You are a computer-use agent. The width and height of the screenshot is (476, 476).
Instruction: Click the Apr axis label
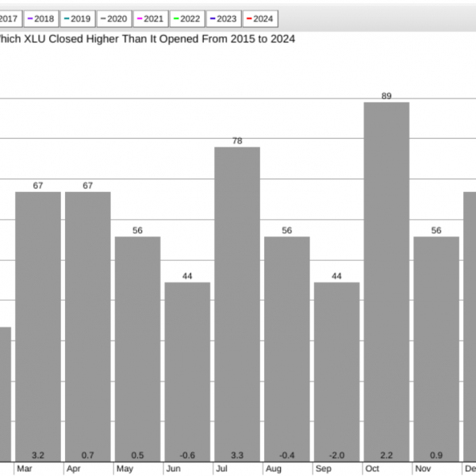(x=74, y=469)
